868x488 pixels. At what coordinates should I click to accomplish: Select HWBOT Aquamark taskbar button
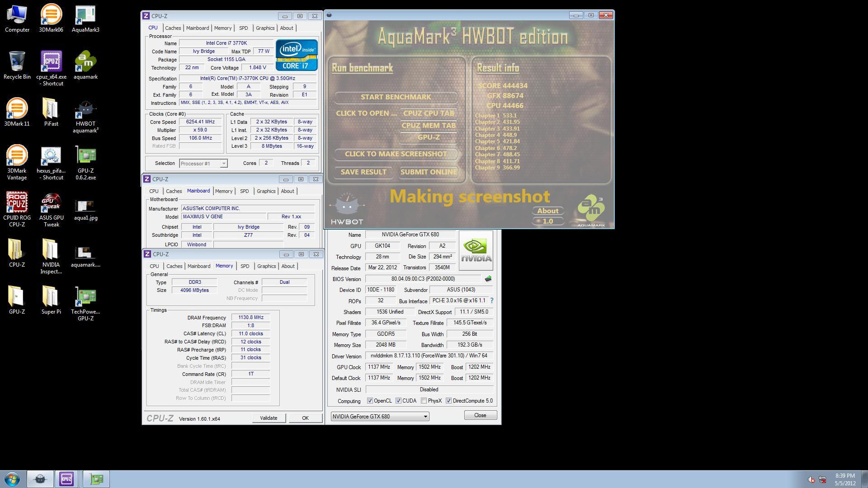(40, 479)
